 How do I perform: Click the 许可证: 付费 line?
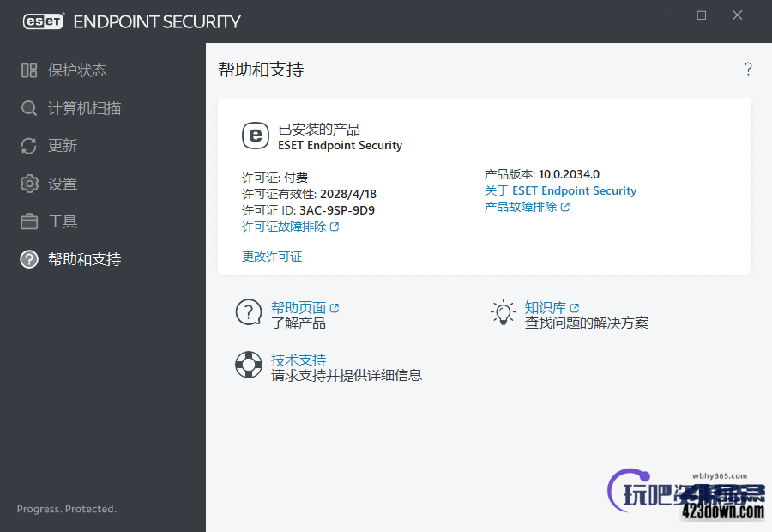274,178
